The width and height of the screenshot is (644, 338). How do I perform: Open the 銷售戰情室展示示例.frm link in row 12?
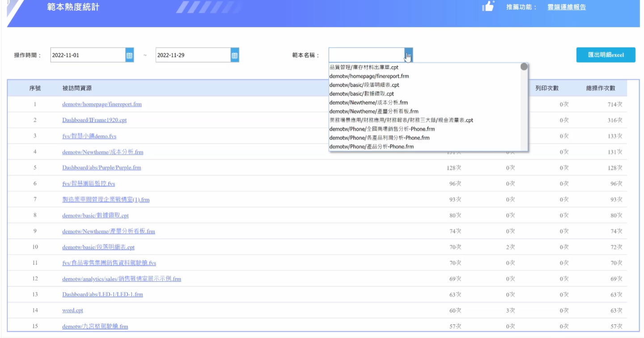[x=122, y=279]
